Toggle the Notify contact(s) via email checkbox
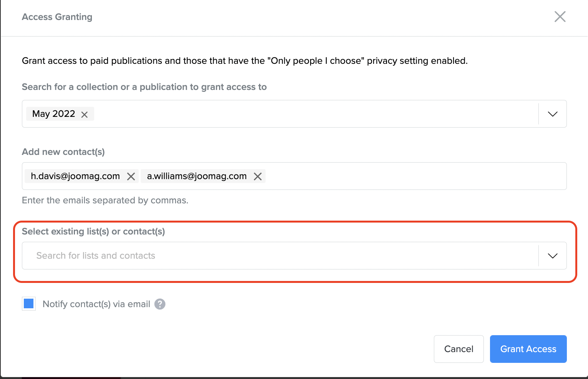The width and height of the screenshot is (588, 379). [x=29, y=304]
